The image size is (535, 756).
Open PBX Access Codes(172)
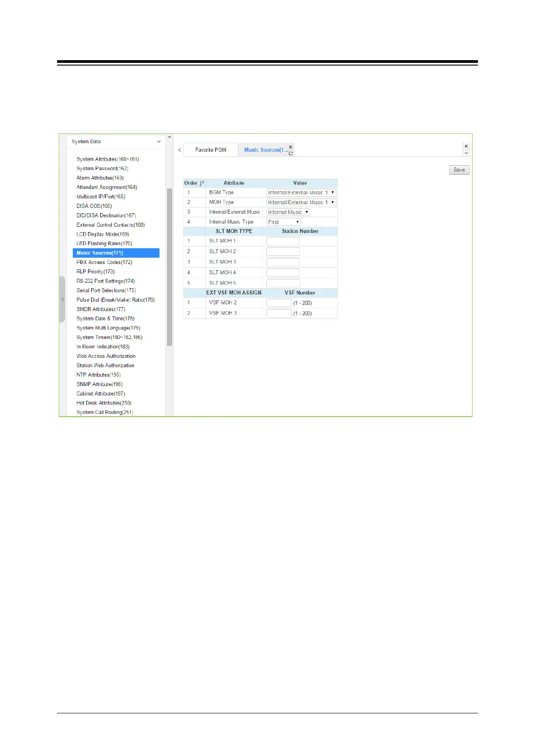[104, 263]
